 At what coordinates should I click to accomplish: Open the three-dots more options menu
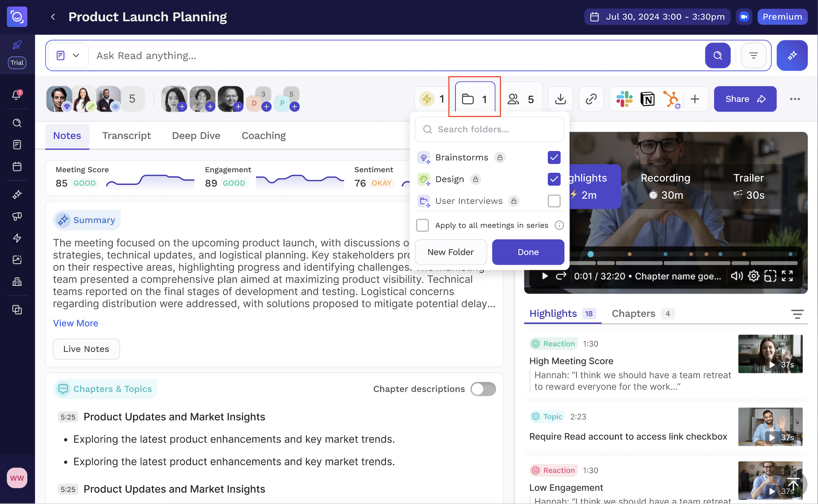pyautogui.click(x=795, y=99)
